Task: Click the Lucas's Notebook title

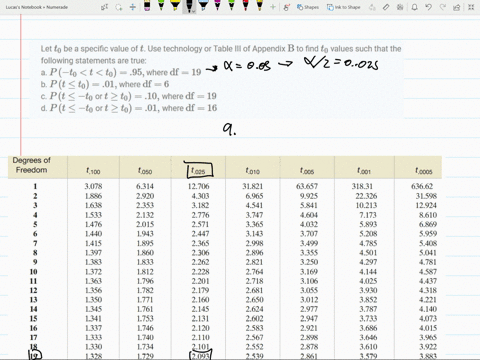Action: click(37, 7)
